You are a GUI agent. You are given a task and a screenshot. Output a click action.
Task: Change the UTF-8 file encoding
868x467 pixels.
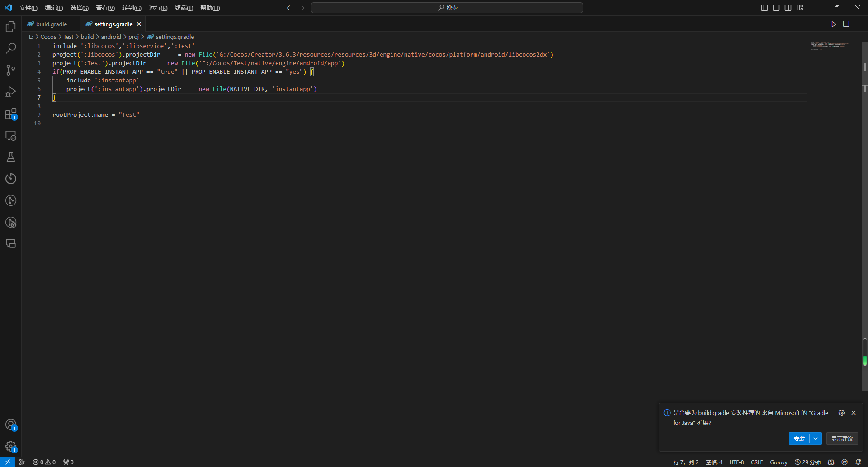click(736, 462)
